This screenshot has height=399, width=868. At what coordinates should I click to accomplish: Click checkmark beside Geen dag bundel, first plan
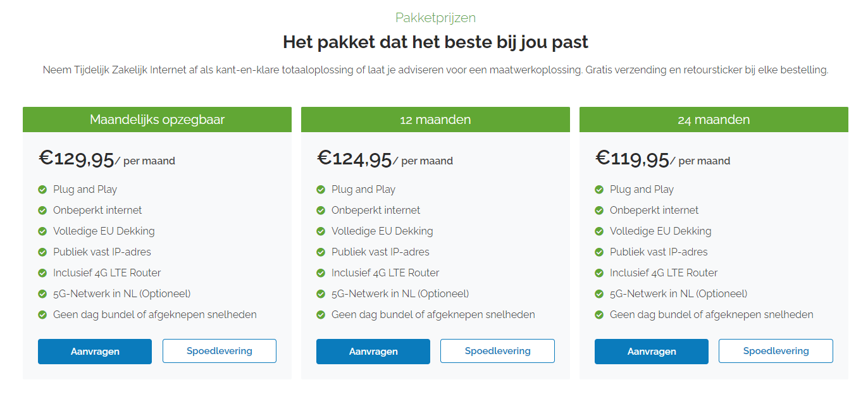42,315
